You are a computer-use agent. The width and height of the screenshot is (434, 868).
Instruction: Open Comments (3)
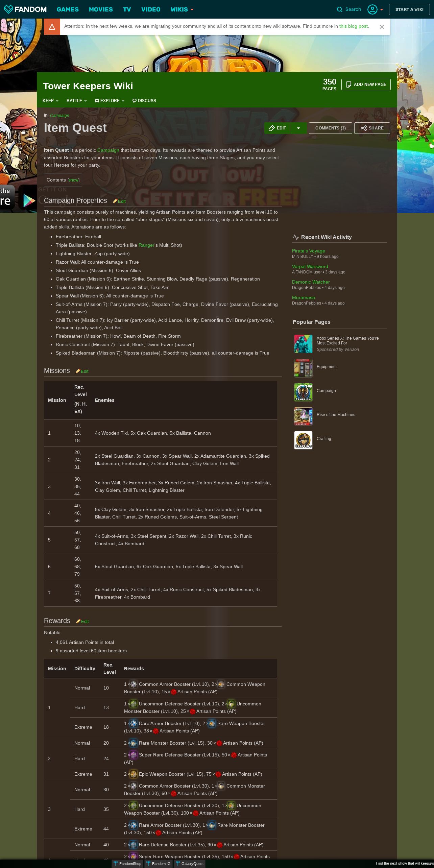tap(330, 128)
